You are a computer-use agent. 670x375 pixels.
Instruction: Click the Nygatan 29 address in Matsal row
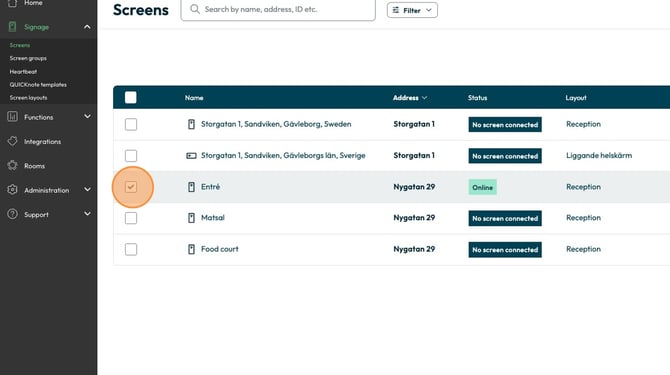point(414,217)
